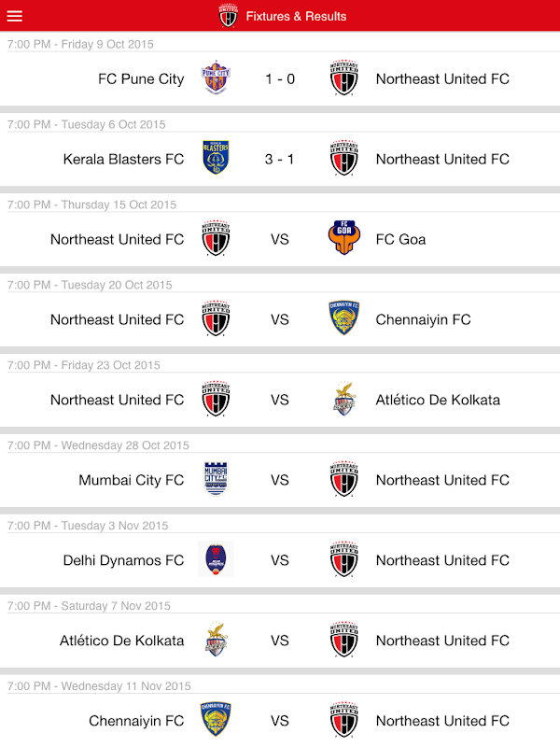
Task: Click the FC Pune City crest
Action: 217,78
